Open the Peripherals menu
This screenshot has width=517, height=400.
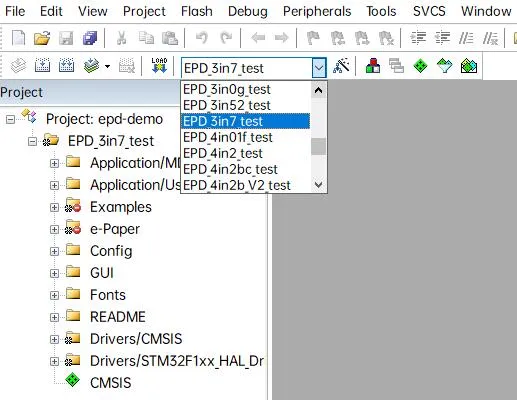[x=317, y=11]
